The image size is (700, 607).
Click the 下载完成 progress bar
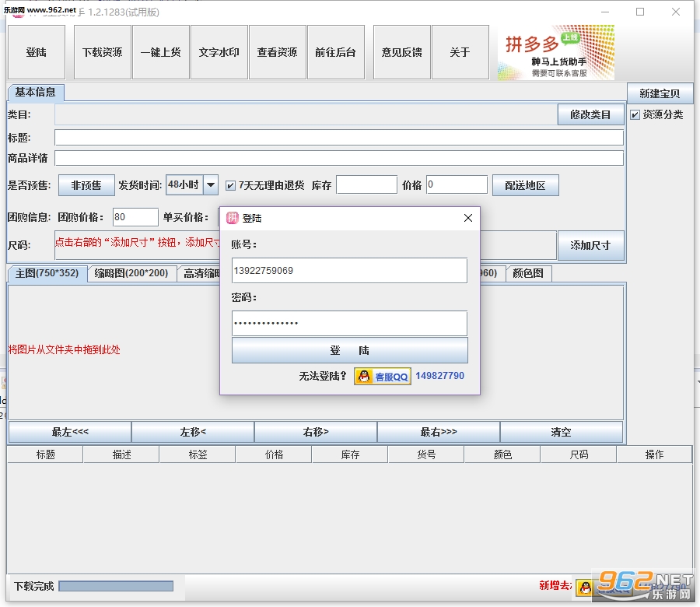(116, 586)
